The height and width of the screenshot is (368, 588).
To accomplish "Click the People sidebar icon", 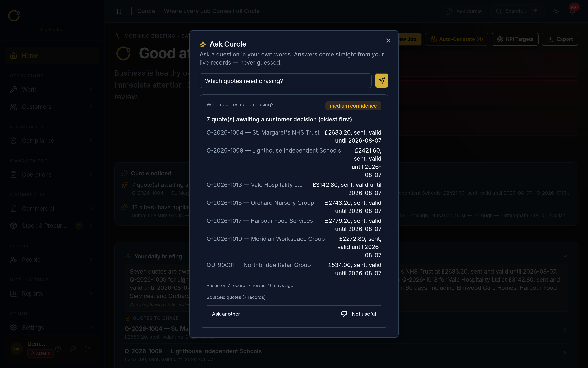I will coord(14,259).
